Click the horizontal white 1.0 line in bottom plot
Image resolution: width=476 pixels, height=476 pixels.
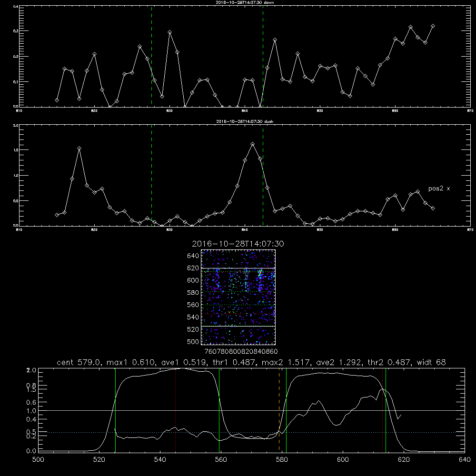tap(251, 410)
